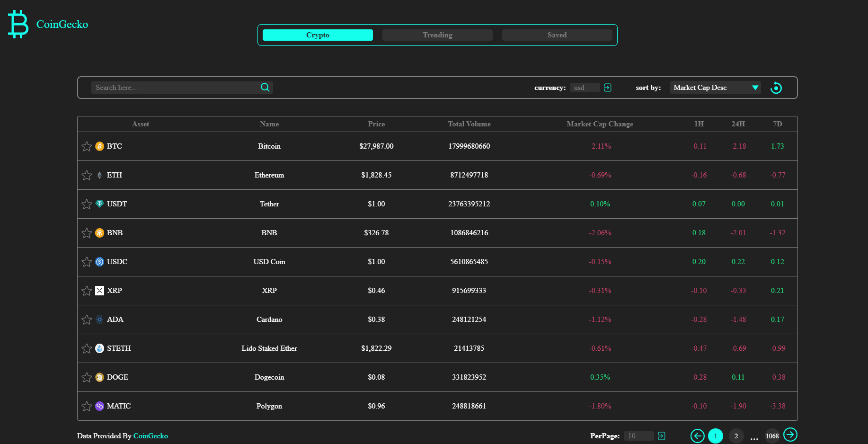Click the BNB coin icon
This screenshot has height=444, width=868.
point(99,233)
